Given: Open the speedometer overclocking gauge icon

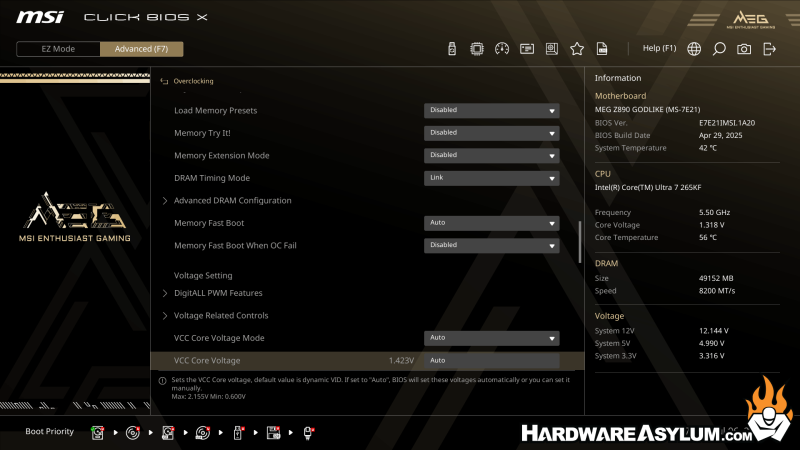Looking at the screenshot, I should [502, 49].
